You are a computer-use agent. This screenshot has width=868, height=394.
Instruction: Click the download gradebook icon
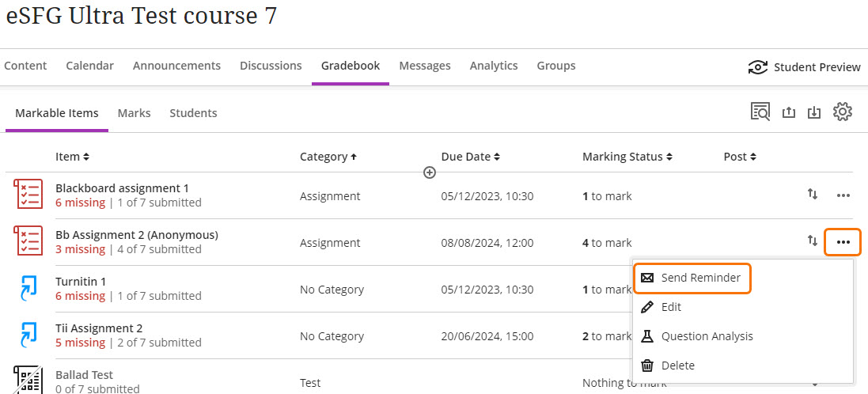coord(813,112)
